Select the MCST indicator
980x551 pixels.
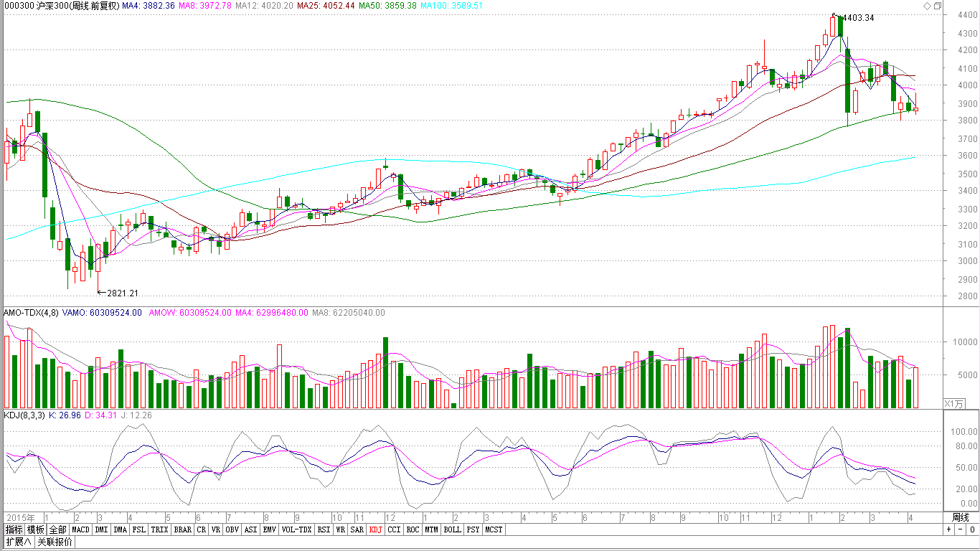click(494, 529)
